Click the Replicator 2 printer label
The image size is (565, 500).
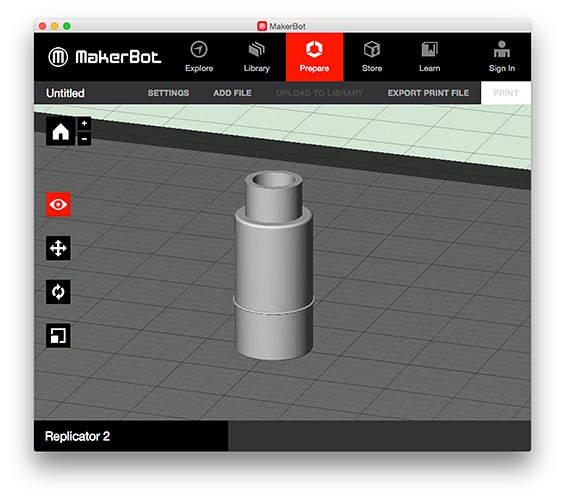coord(77,436)
